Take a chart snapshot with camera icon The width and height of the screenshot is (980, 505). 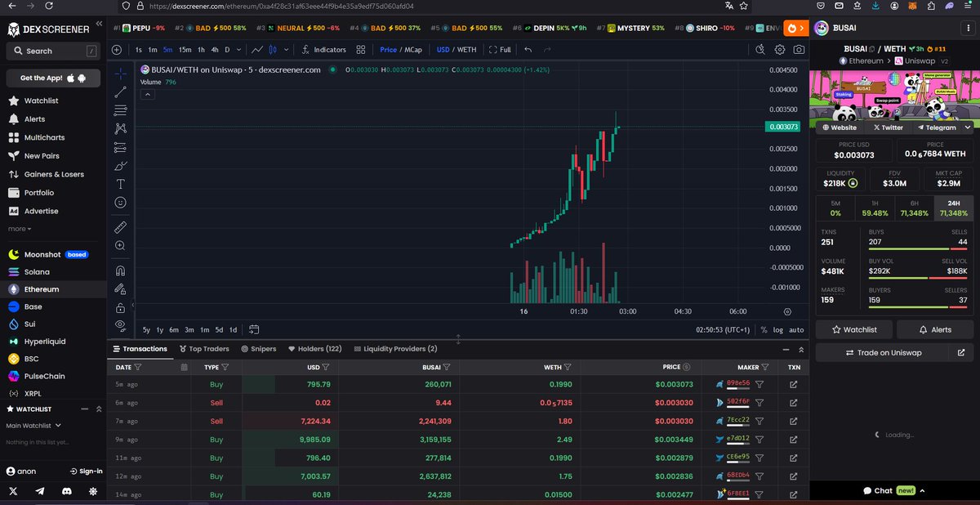coord(799,50)
